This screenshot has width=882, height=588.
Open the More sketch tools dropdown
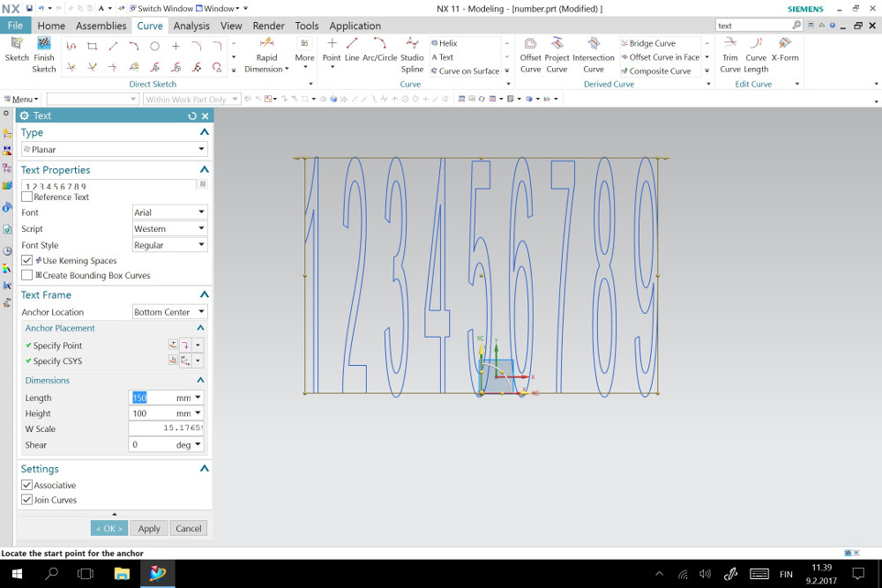pos(304,54)
